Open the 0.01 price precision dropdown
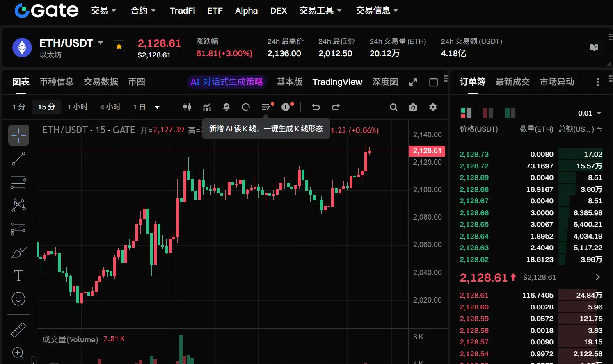This screenshot has width=613, height=364. point(589,113)
